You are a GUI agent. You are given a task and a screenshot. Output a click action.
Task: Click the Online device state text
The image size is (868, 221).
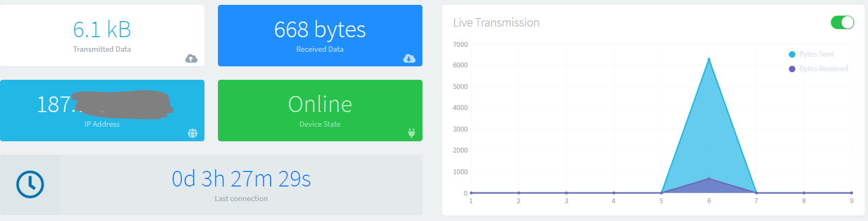pos(320,105)
